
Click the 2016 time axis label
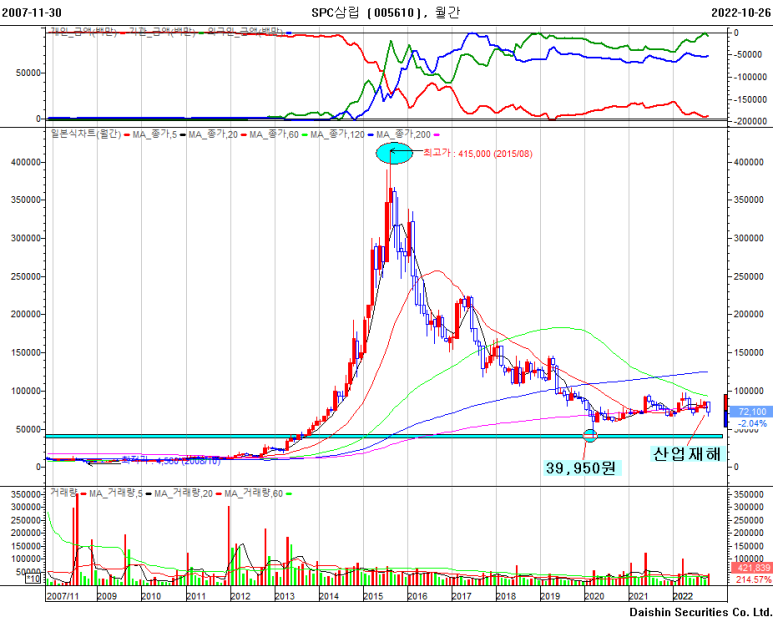417,596
